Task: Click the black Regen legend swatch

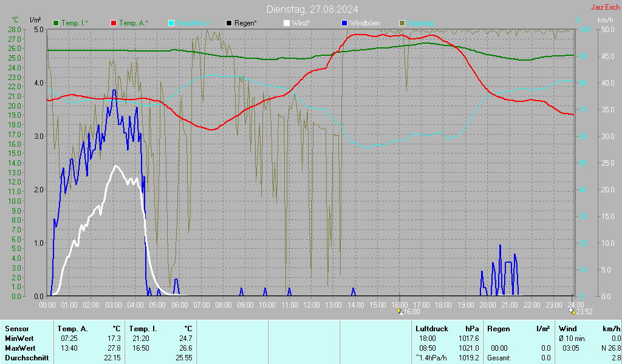Action: tap(229, 23)
